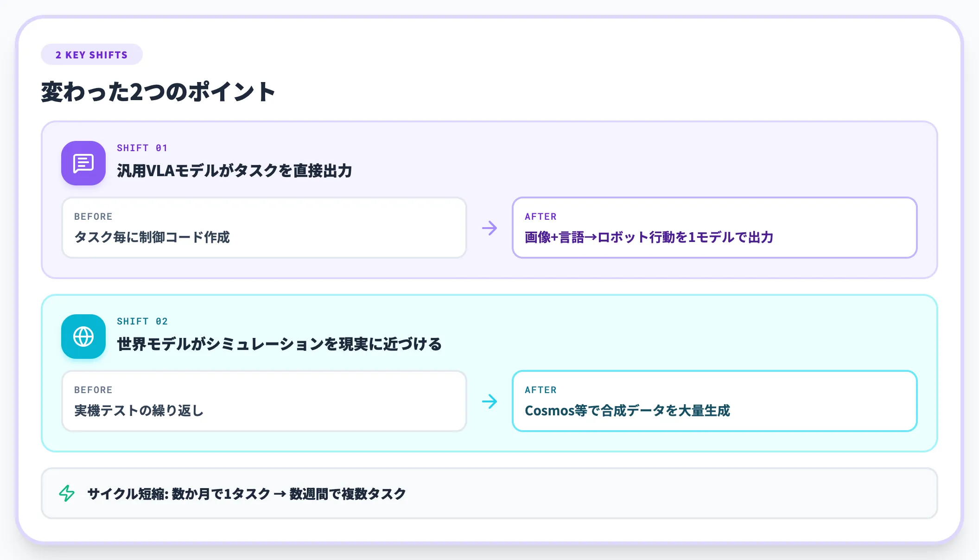Click the purple message icon for Shift 01

pyautogui.click(x=83, y=163)
